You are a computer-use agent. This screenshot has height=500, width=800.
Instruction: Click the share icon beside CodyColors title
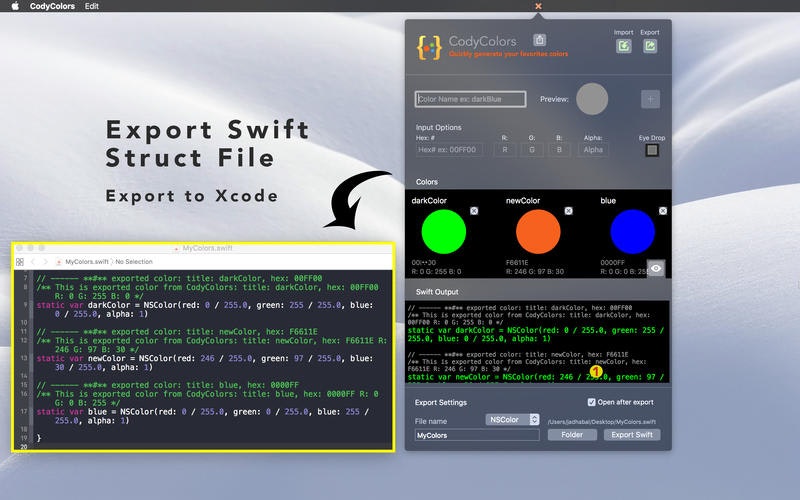(x=539, y=40)
